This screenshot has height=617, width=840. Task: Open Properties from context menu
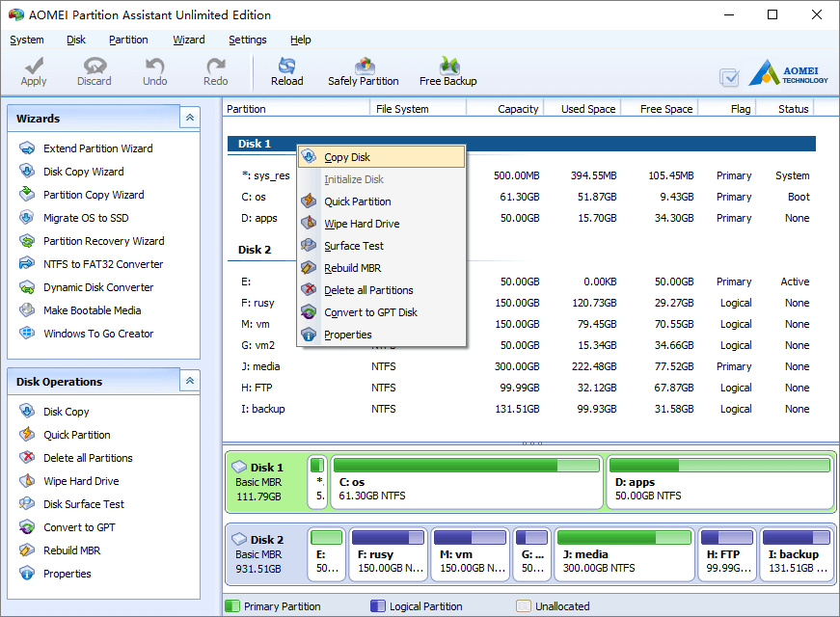pos(381,335)
